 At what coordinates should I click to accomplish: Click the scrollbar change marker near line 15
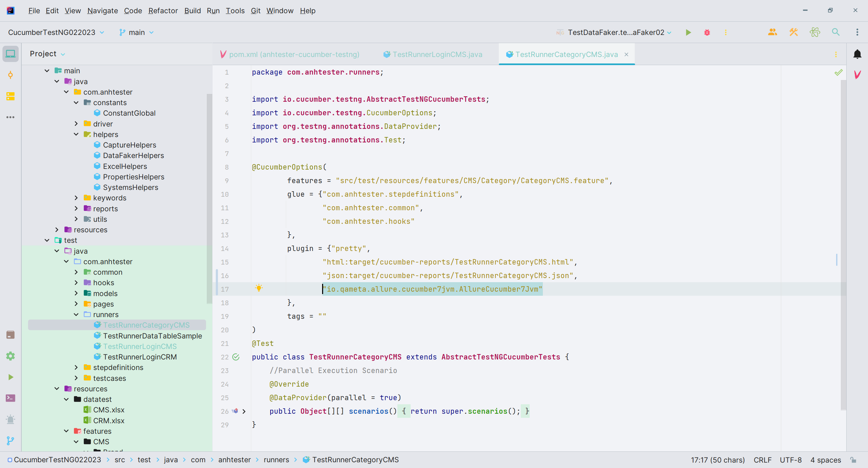pos(836,260)
